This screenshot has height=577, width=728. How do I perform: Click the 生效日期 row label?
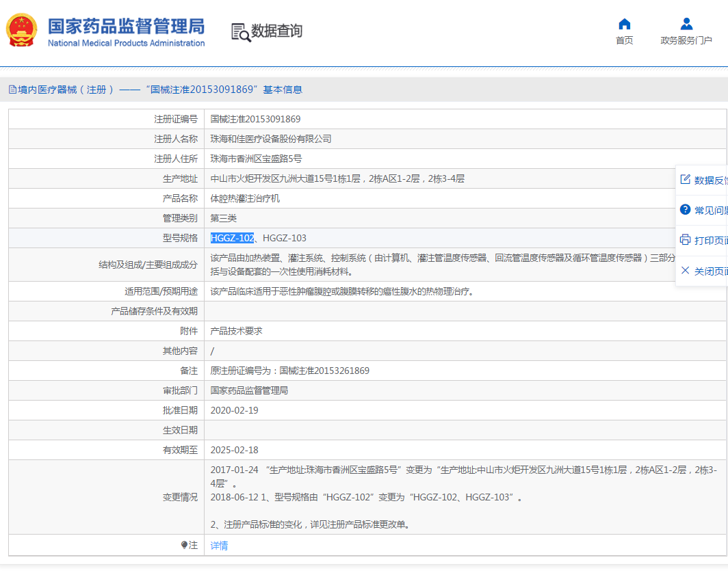[180, 430]
